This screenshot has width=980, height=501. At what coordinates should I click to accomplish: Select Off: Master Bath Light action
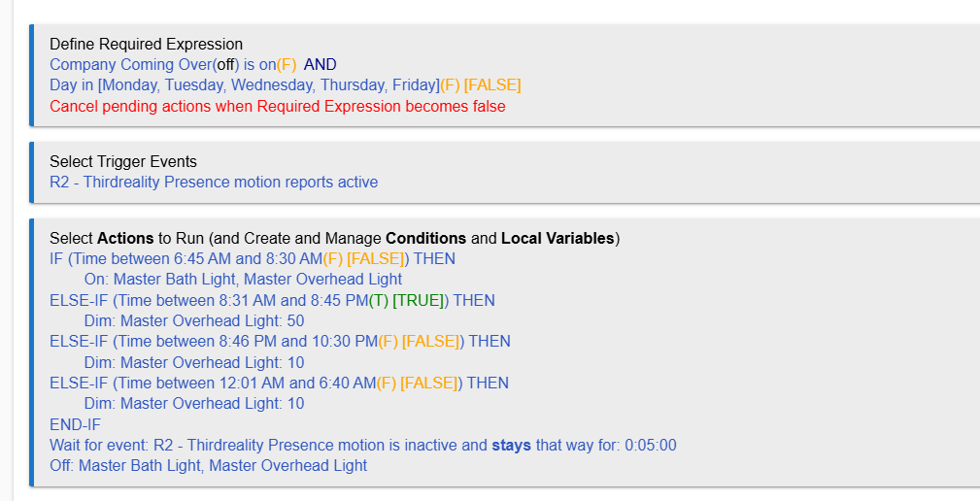pos(208,466)
